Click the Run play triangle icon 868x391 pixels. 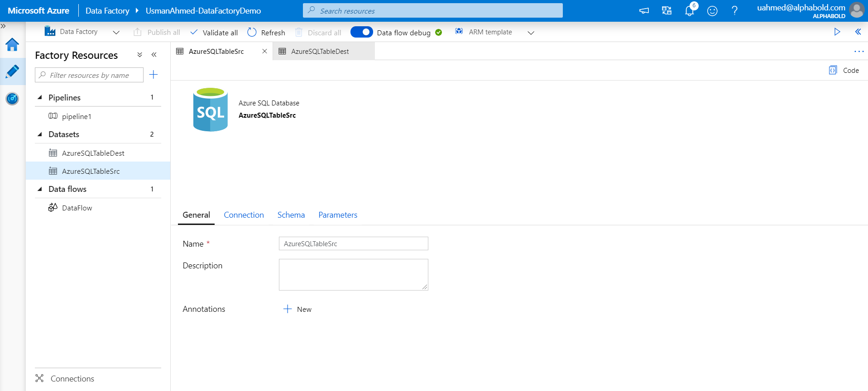[x=837, y=32]
